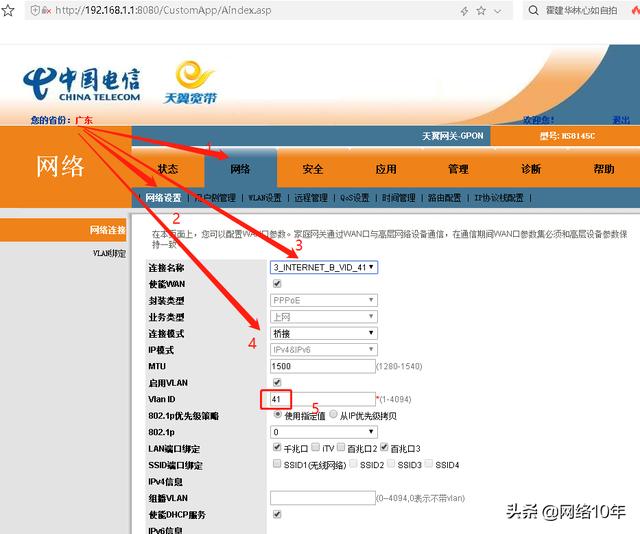Open the 应用 main tab
This screenshot has width=640, height=534.
pos(386,169)
